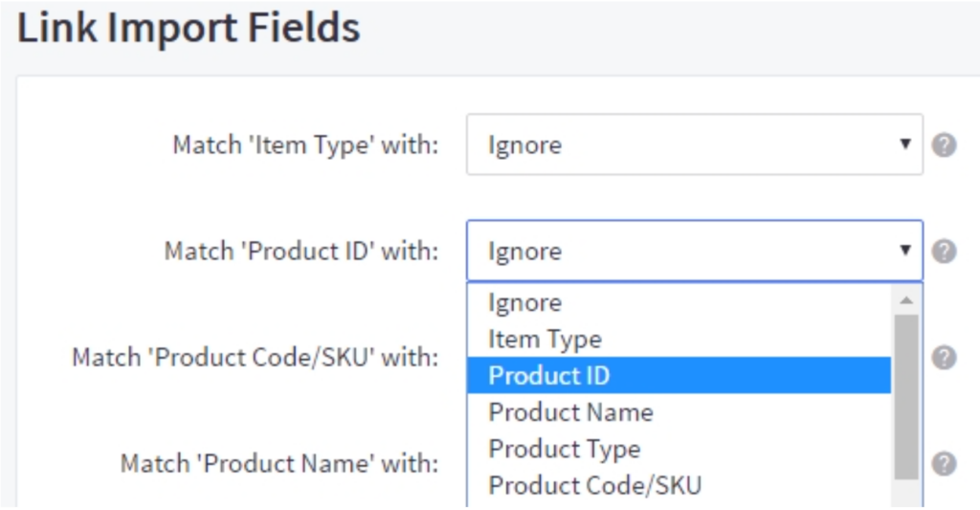Pick 'Product Name' in the dropdown list
Screen dimensions: 980x510
coord(570,412)
